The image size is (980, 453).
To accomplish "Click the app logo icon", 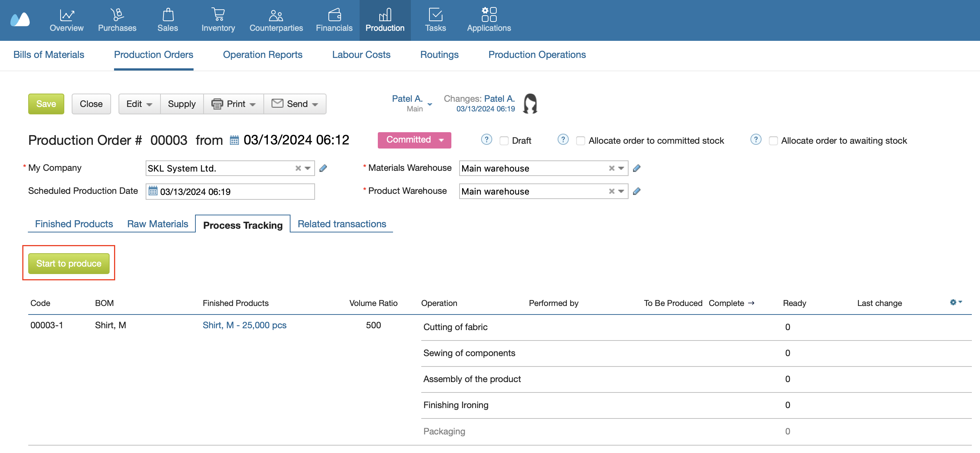I will point(20,20).
